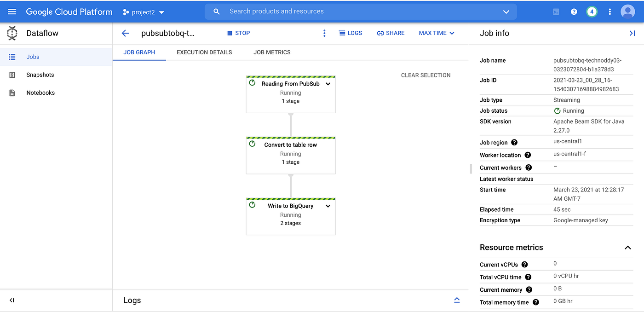Open the user account avatar
The height and width of the screenshot is (312, 644).
[628, 12]
